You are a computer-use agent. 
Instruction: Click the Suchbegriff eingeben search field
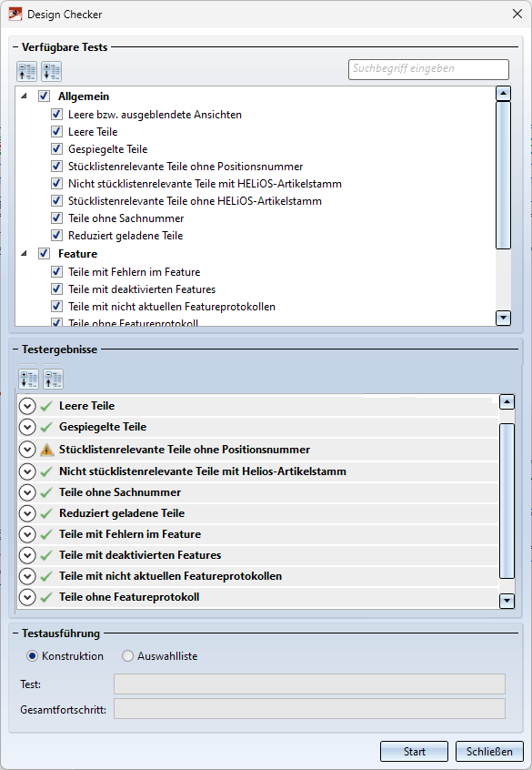(428, 69)
